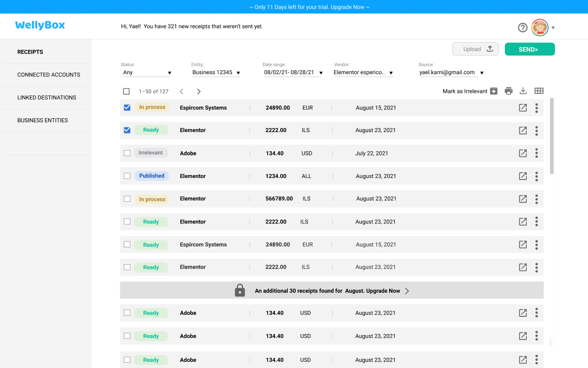588x368 pixels.
Task: Open the checked Ready Elementor receipt externally
Action: 523,130
